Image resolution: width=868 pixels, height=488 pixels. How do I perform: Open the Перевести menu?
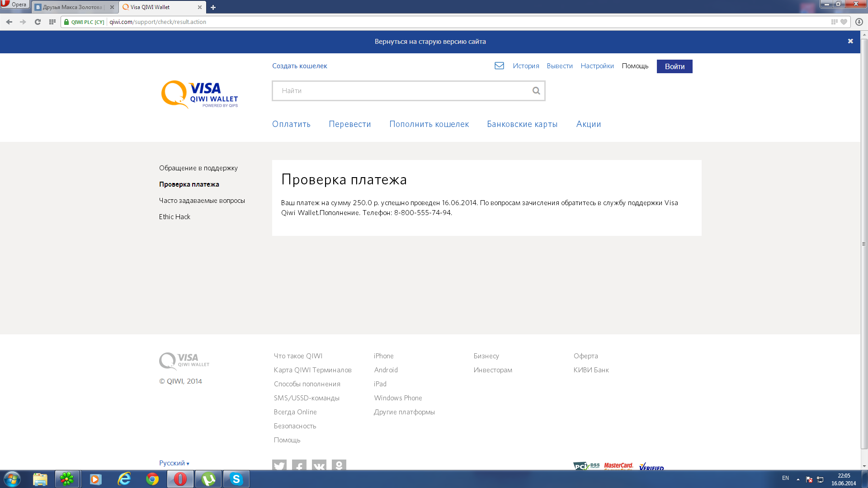pyautogui.click(x=350, y=124)
